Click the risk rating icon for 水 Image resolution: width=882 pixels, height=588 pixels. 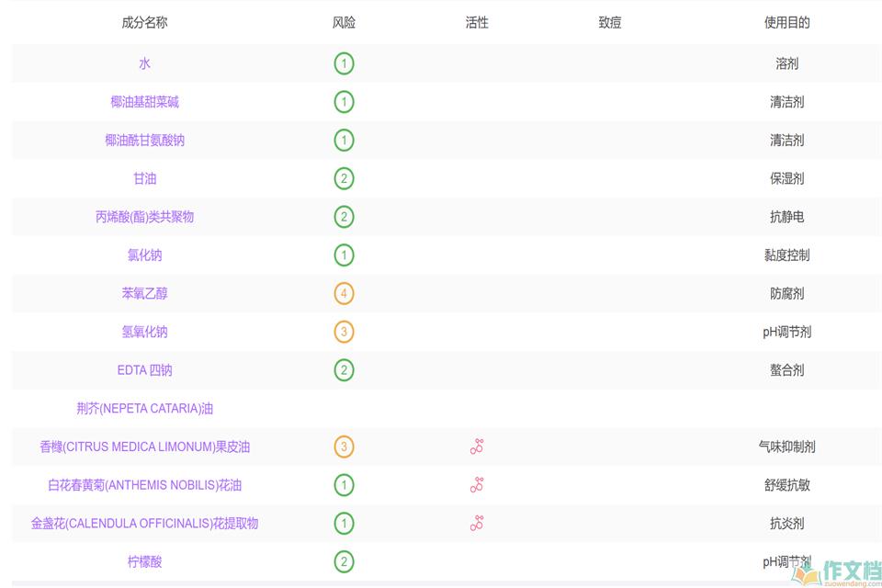344,63
